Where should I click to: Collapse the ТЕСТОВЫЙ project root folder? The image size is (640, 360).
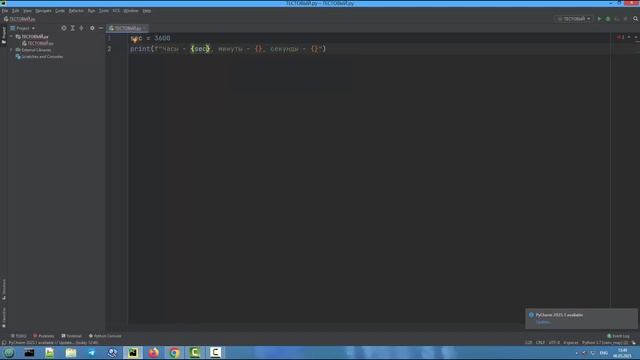(x=11, y=36)
